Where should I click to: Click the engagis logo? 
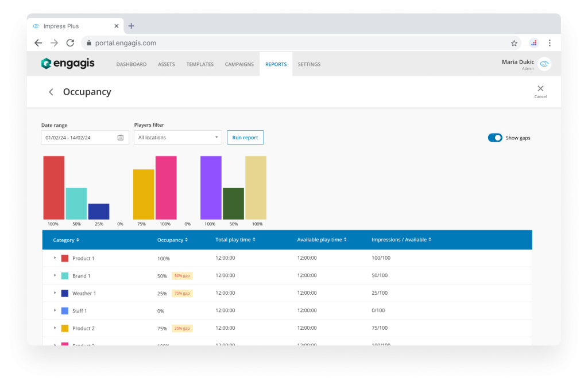tap(68, 64)
